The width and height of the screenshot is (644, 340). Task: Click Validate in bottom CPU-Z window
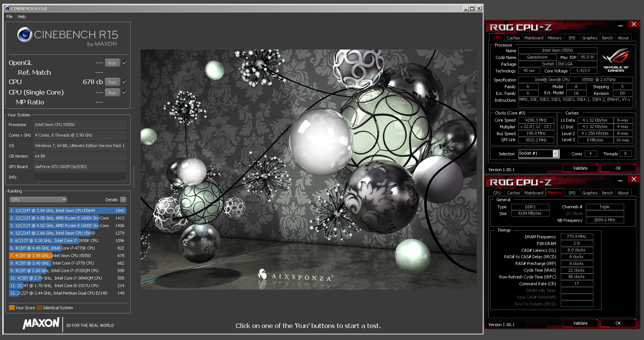[x=580, y=323]
